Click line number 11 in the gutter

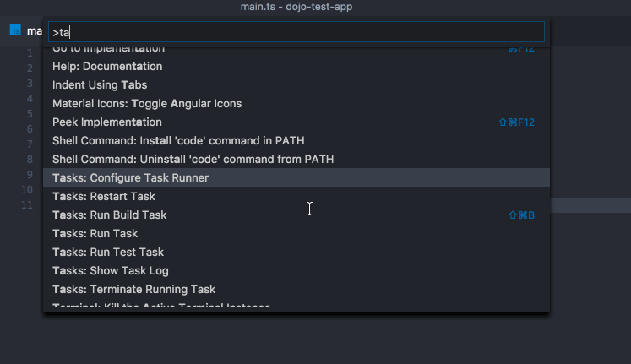(x=27, y=205)
